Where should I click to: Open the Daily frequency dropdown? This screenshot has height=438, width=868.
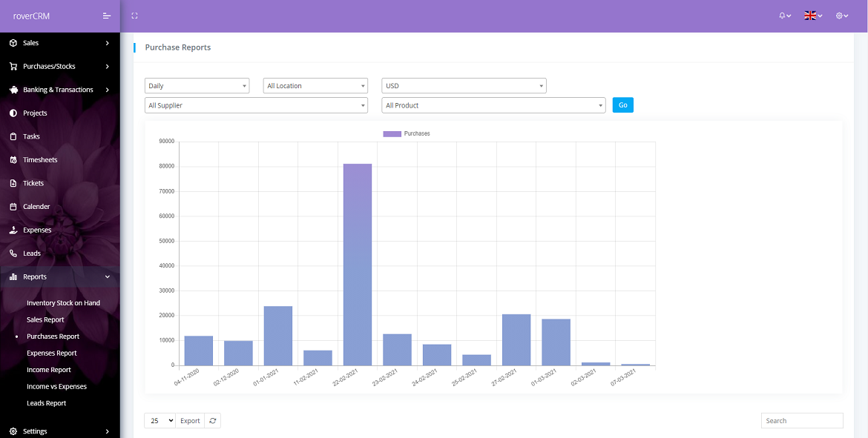click(x=197, y=85)
